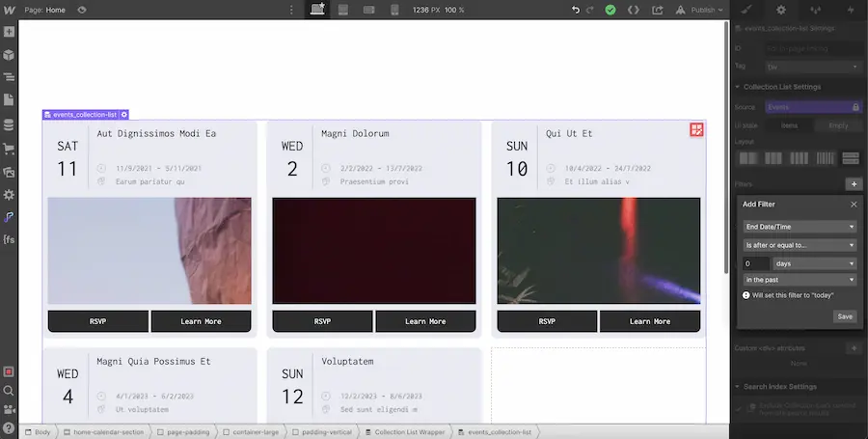Set UI state to Items

(789, 125)
